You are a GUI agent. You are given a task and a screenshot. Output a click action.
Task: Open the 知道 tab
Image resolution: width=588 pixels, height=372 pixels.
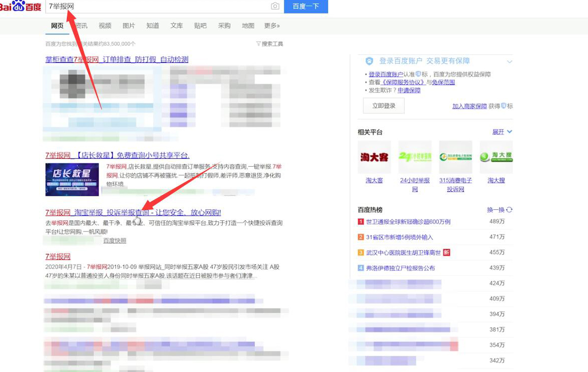[x=153, y=26]
